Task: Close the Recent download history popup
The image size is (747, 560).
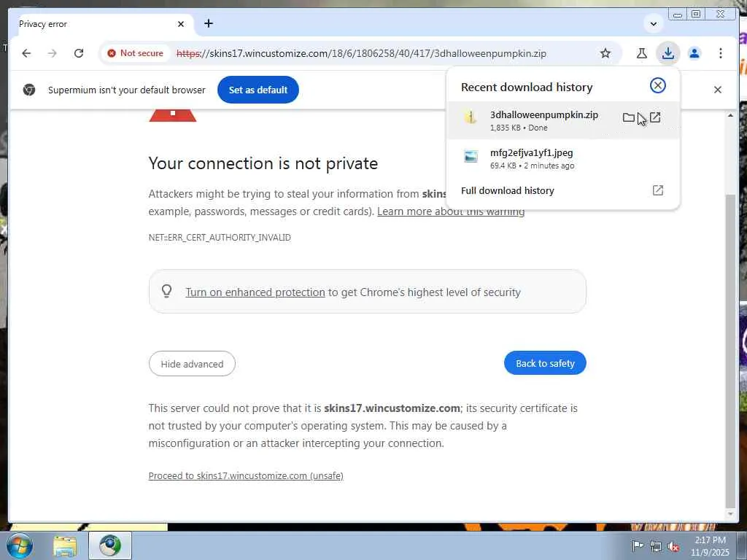Action: click(x=657, y=85)
